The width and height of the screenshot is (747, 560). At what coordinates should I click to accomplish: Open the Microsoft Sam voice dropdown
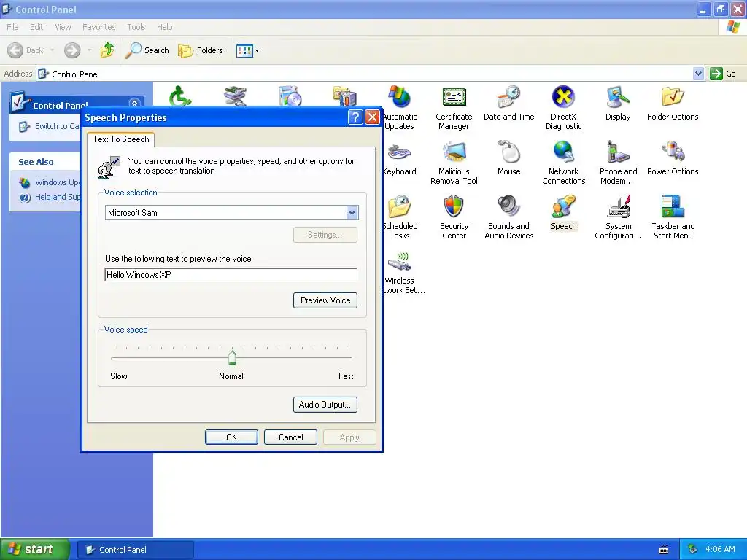[x=352, y=212]
